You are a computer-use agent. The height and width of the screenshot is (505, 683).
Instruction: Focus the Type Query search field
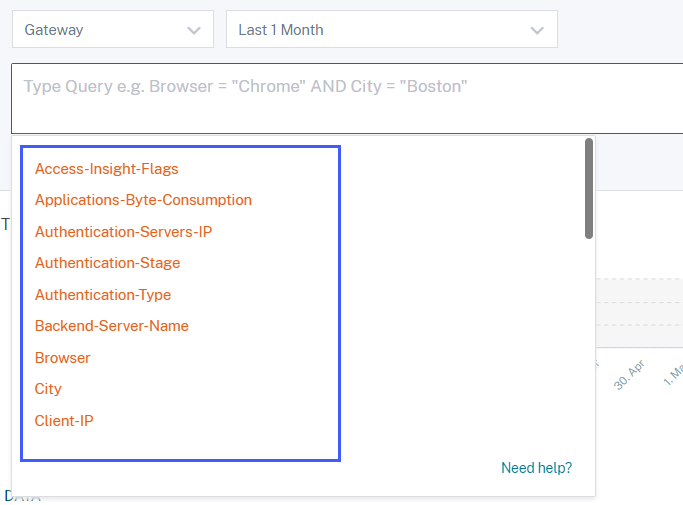pyautogui.click(x=340, y=98)
